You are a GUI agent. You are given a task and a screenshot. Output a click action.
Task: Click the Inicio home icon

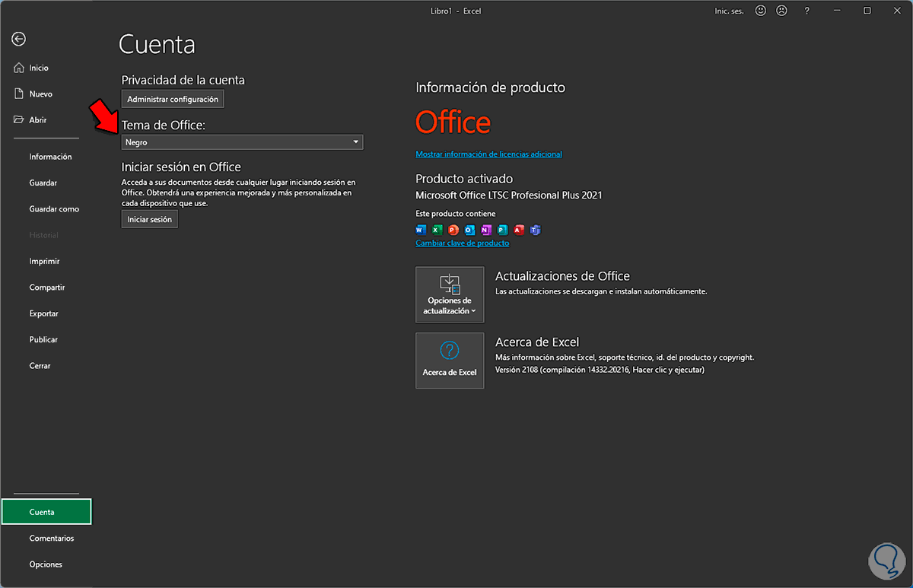click(20, 68)
